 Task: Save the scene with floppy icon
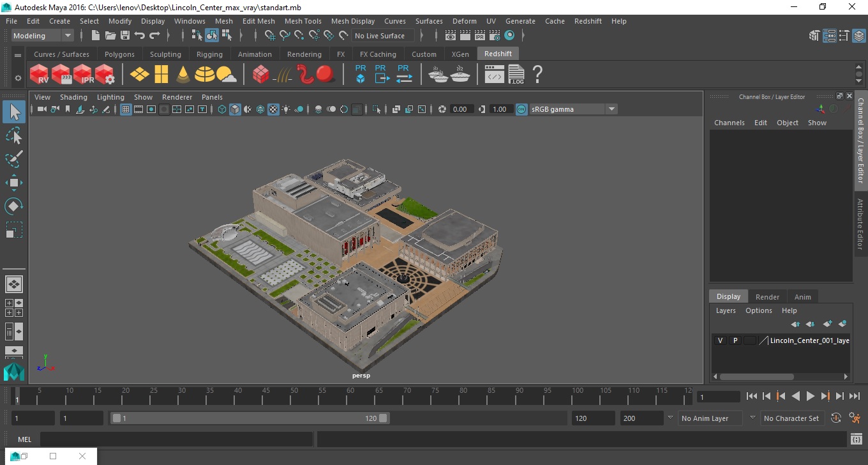coord(125,36)
